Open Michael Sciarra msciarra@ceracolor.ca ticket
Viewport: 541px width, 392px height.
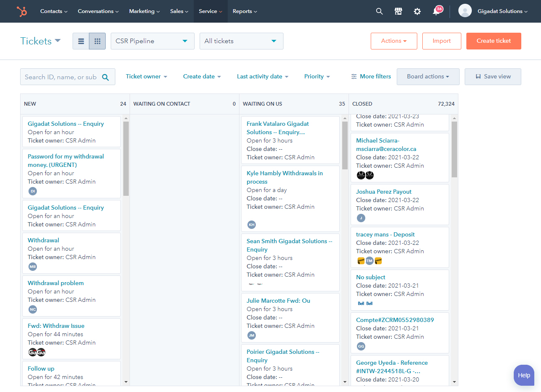click(x=386, y=145)
